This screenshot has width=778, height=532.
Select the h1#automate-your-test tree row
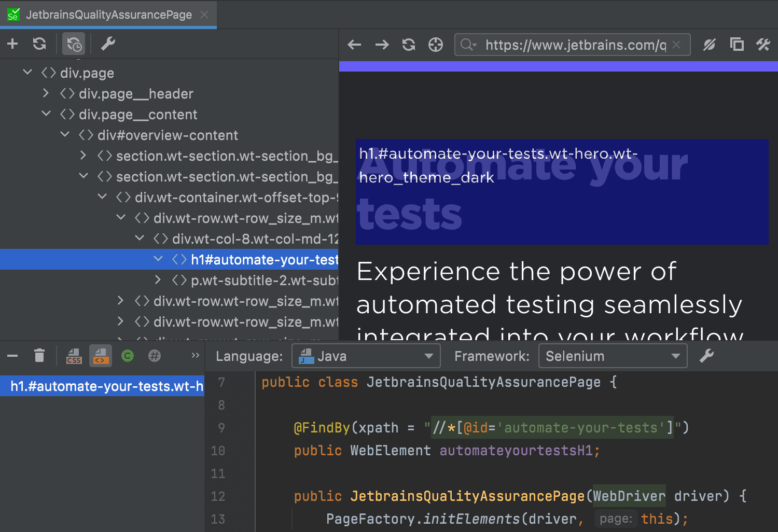click(x=169, y=259)
